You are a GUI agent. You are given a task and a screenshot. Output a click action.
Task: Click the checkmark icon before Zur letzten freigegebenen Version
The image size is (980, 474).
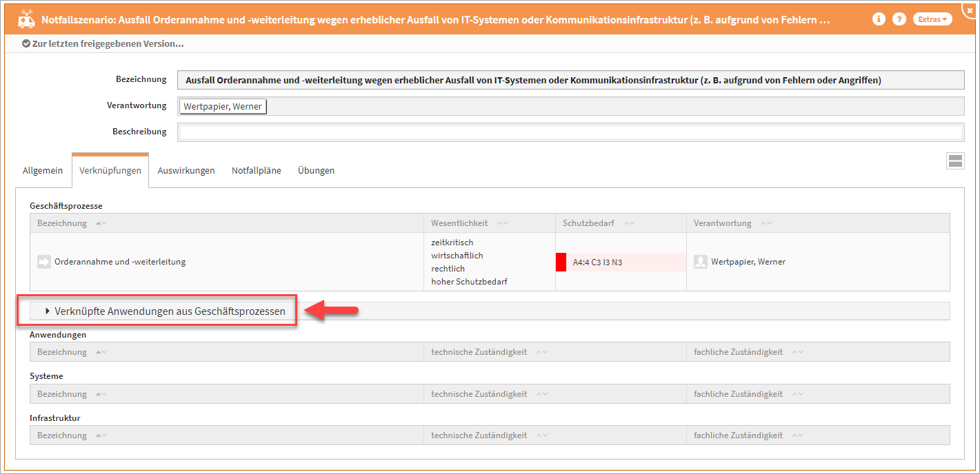26,44
